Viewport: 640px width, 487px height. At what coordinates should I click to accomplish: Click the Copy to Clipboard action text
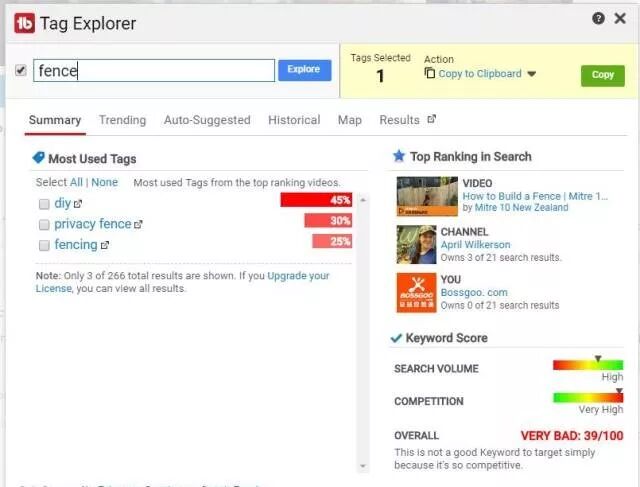480,73
